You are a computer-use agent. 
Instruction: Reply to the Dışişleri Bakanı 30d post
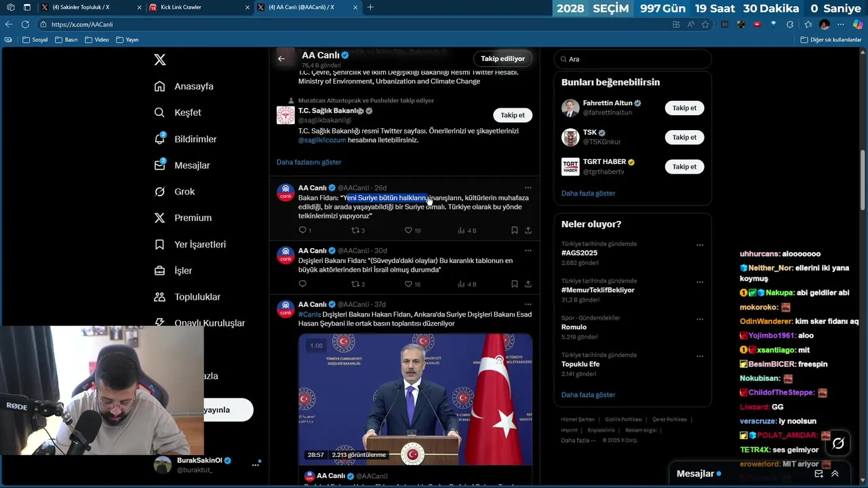pos(302,284)
